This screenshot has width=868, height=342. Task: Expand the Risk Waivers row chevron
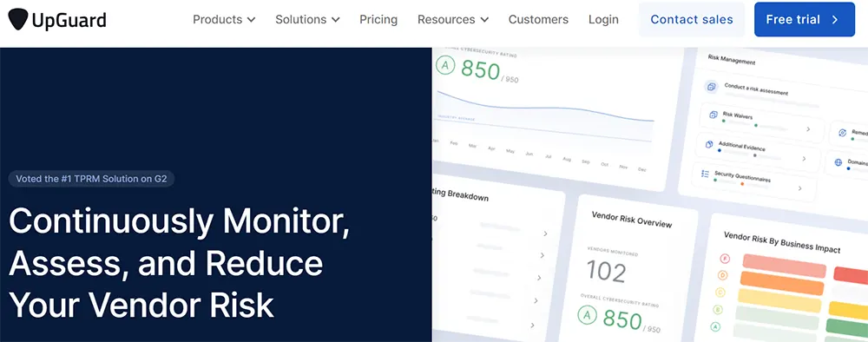click(807, 129)
